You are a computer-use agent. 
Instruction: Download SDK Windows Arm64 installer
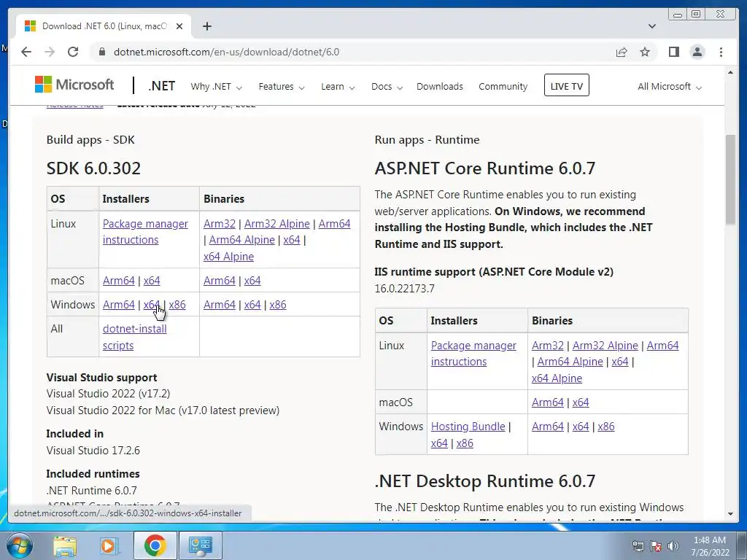(119, 305)
